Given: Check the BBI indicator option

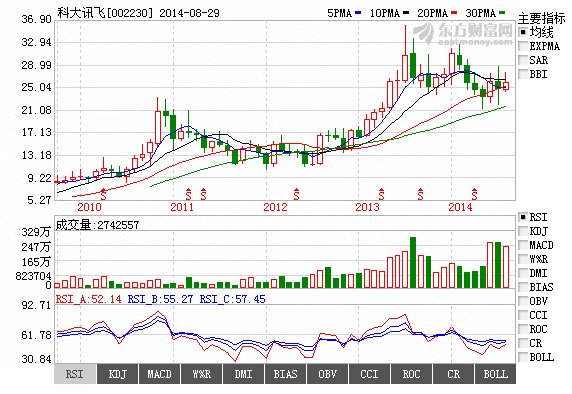Looking at the screenshot, I should [x=523, y=74].
